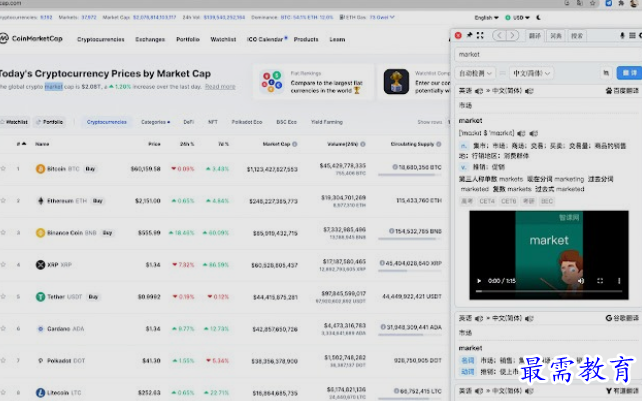Play English audio in Baidu translation section
The width and height of the screenshot is (642, 401).
click(479, 91)
